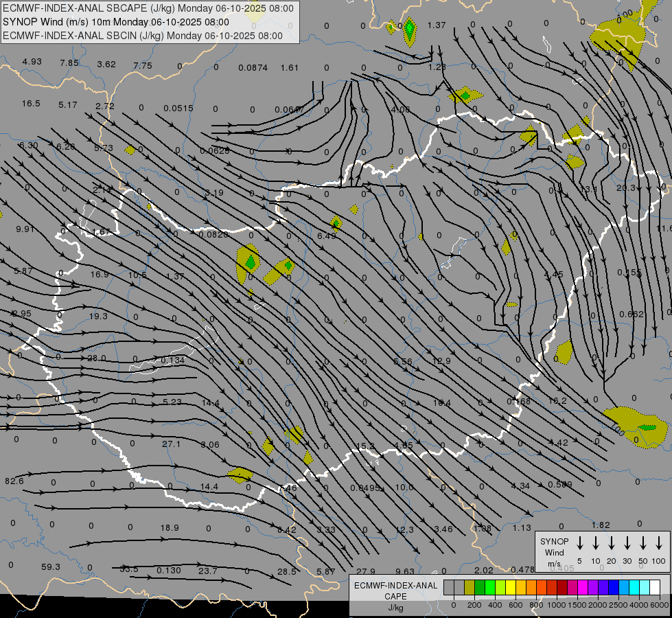Click the 59.3 value on the map
Image resolution: width=672 pixels, height=618 pixels.
51,567
